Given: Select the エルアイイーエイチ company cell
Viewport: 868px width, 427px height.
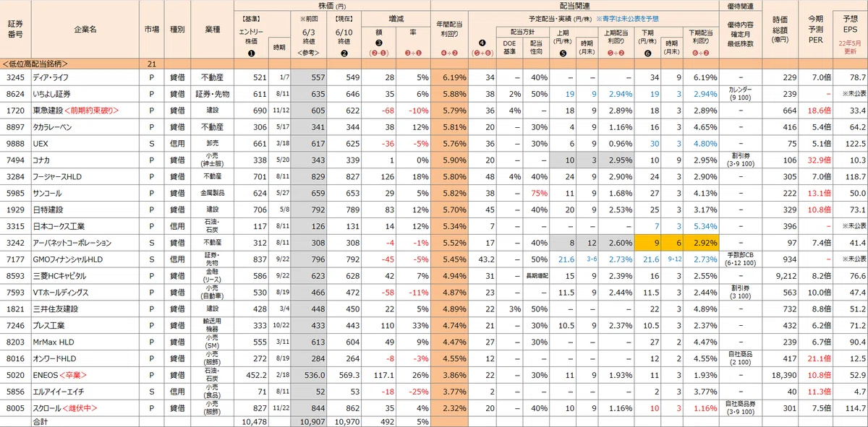Looking at the screenshot, I should (85, 392).
